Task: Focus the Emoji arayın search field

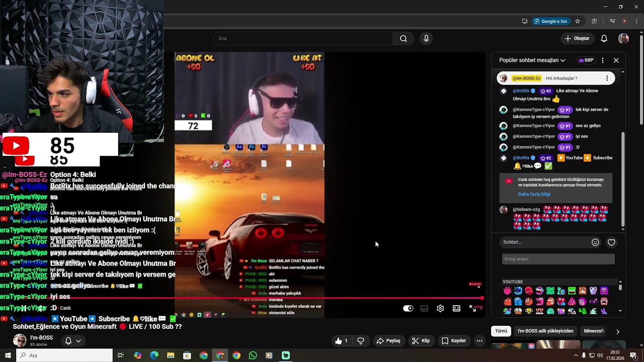Action: point(558,259)
